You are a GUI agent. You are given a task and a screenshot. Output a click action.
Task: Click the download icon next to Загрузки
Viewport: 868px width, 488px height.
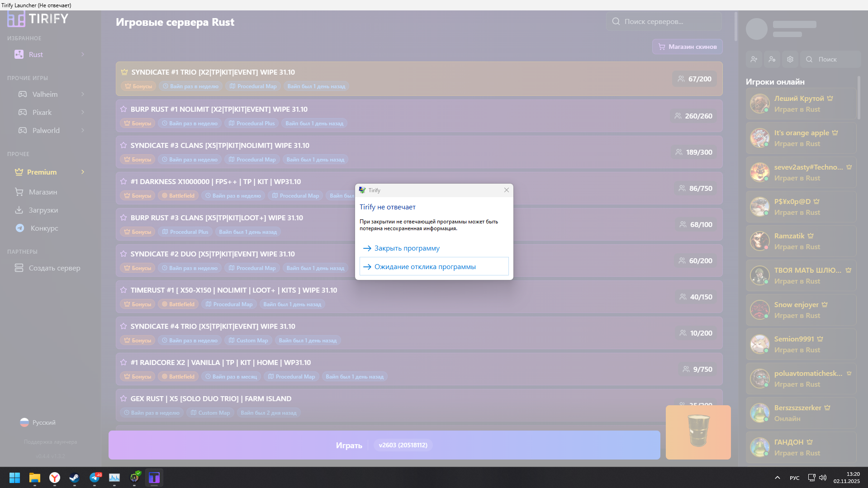coord(19,210)
